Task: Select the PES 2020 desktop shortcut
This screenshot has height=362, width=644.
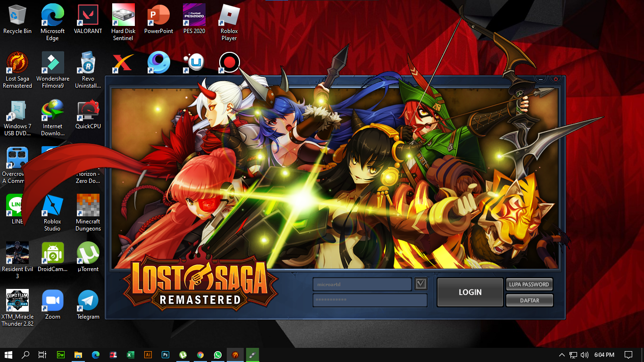Action: (x=194, y=19)
